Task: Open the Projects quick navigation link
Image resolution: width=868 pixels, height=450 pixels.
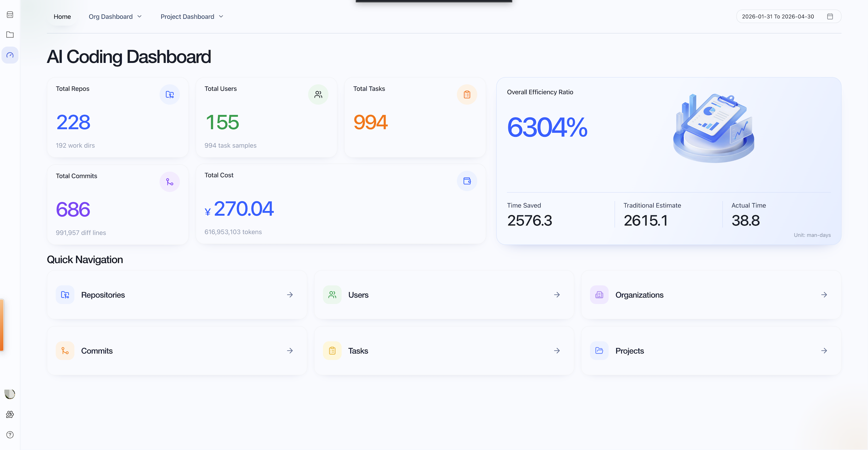Action: click(711, 351)
